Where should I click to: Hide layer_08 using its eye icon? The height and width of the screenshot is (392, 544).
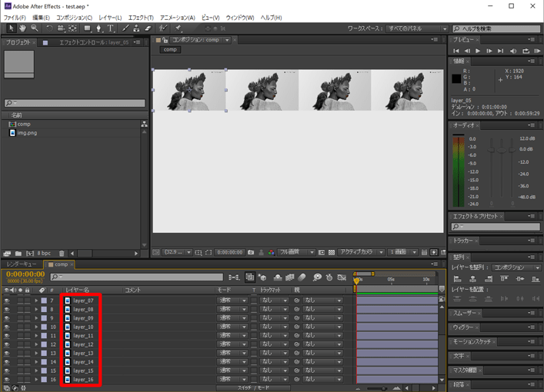[x=7, y=310]
